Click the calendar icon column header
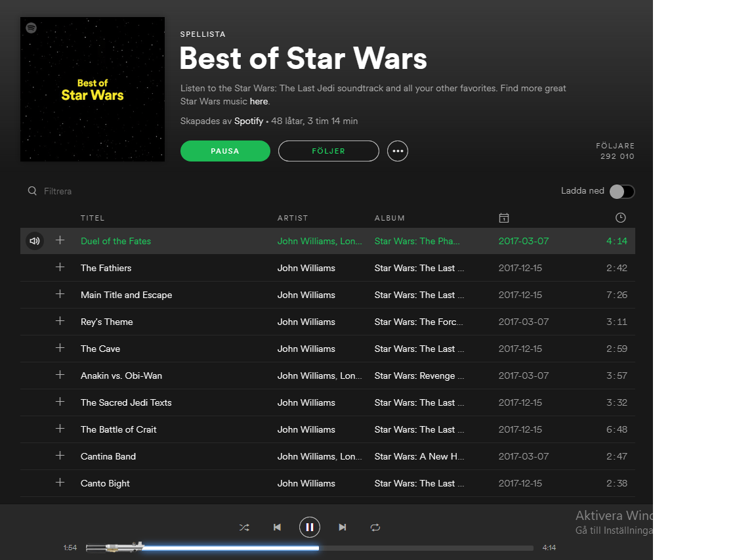This screenshot has height=560, width=756. (x=503, y=217)
